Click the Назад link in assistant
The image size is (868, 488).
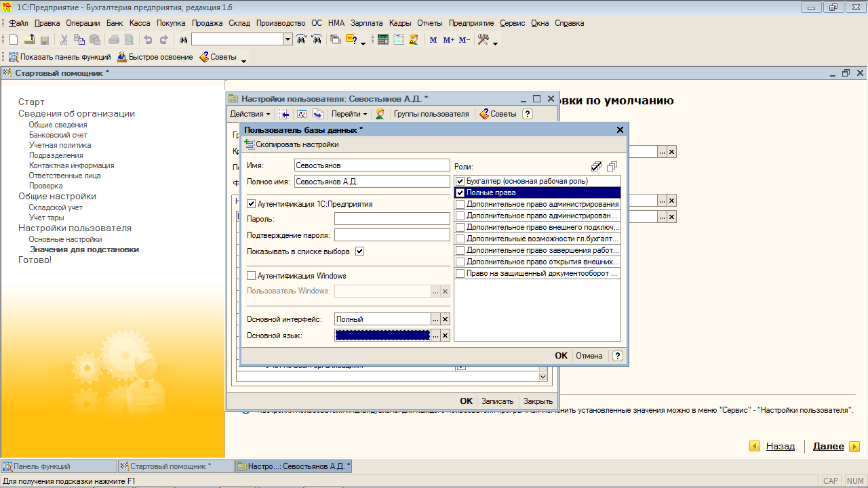click(x=780, y=447)
